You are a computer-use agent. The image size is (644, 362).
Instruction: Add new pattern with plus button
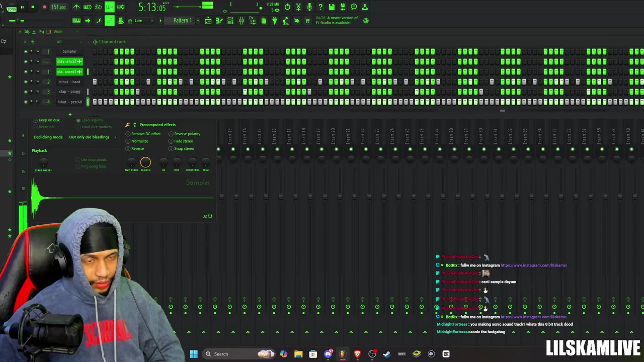click(198, 21)
